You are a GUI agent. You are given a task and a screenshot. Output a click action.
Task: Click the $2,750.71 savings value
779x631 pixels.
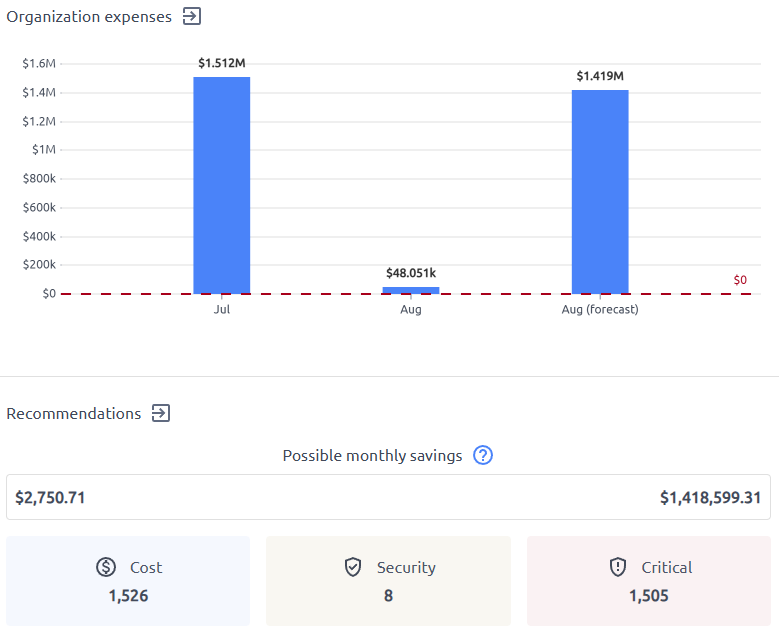(50, 497)
